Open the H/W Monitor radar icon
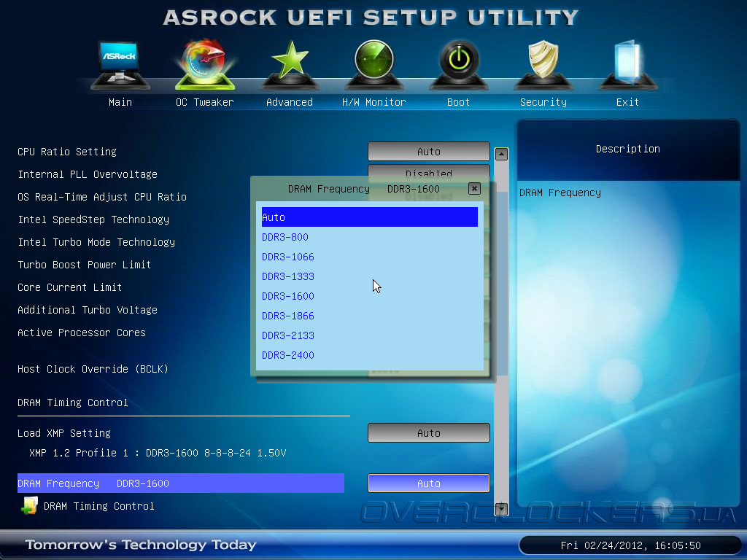 374,65
